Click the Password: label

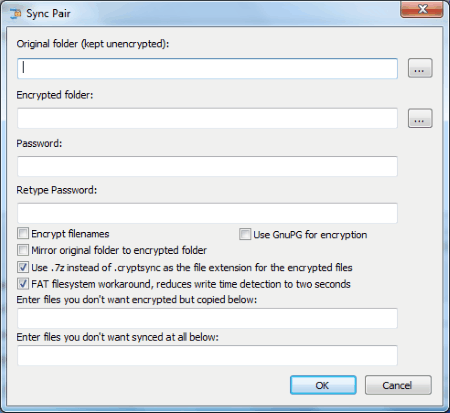coord(39,144)
